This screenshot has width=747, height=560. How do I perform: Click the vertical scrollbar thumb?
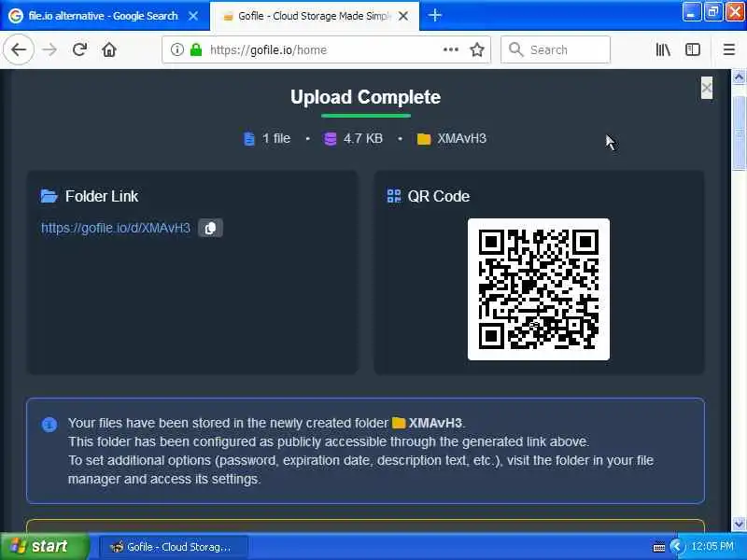click(739, 133)
